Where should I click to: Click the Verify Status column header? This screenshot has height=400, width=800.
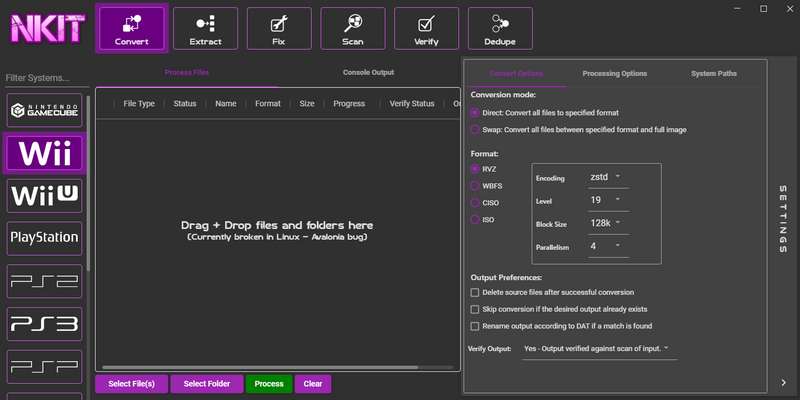tap(412, 104)
